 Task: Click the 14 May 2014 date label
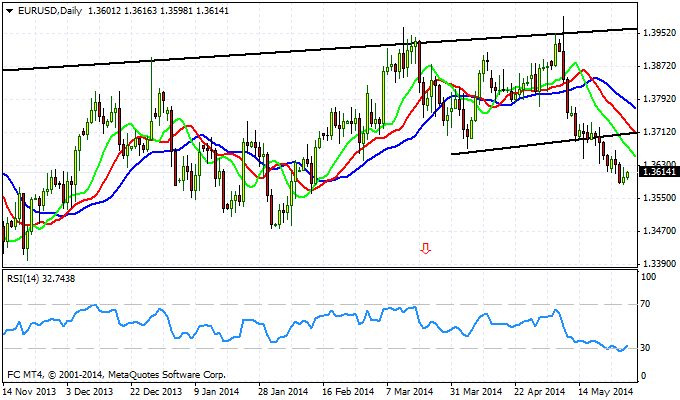click(605, 391)
